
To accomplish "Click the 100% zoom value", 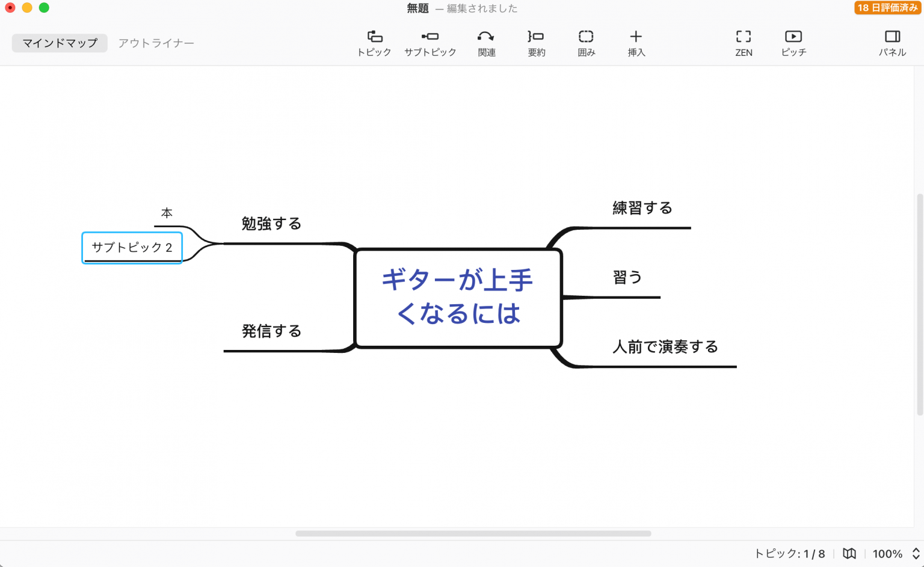I will tap(887, 554).
